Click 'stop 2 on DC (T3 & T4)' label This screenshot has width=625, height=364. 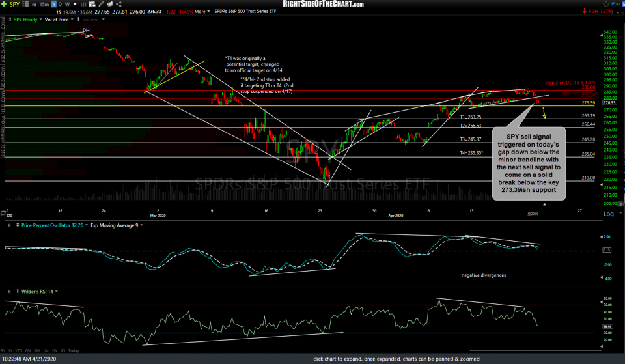pyautogui.click(x=570, y=83)
